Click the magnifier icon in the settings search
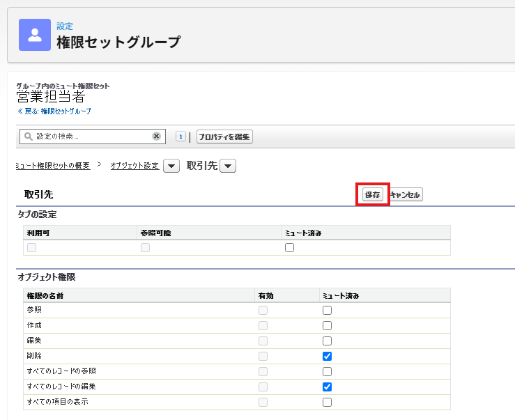This screenshot has width=515, height=420. [x=29, y=137]
